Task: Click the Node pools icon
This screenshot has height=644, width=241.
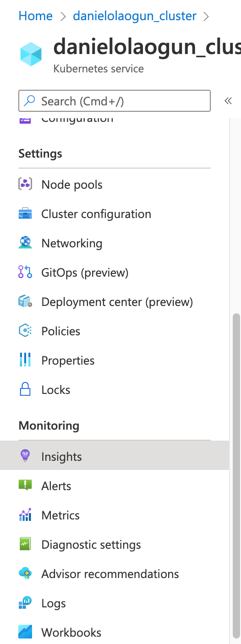Action: tap(25, 185)
